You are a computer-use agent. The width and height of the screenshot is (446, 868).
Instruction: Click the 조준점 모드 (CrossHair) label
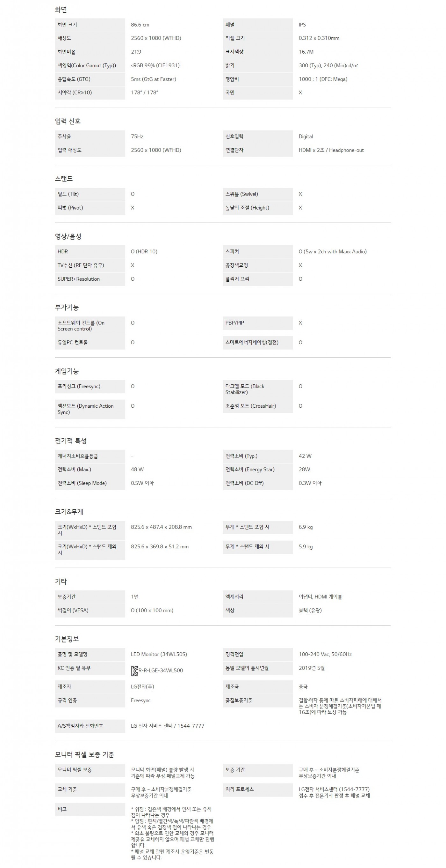pyautogui.click(x=250, y=406)
